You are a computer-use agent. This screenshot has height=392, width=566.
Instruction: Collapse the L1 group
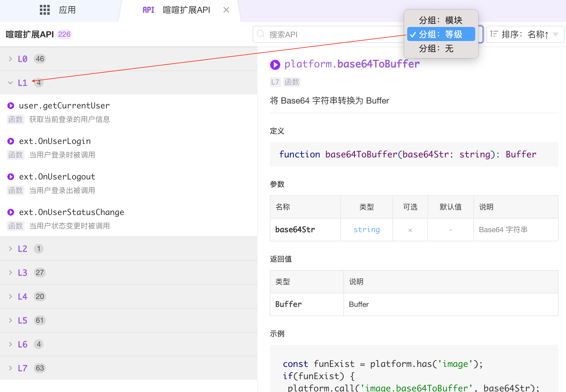click(x=22, y=83)
